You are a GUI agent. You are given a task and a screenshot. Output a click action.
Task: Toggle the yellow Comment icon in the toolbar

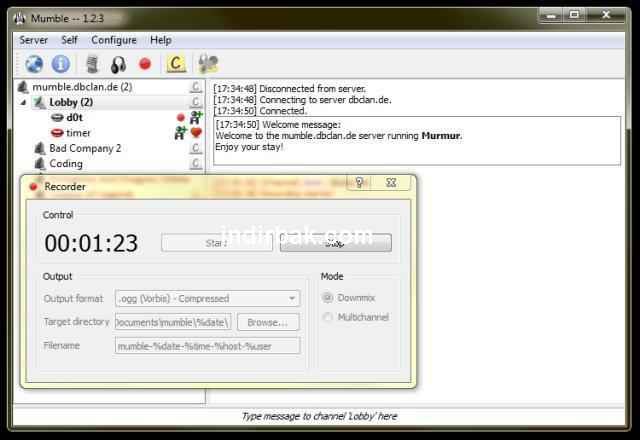[x=176, y=63]
